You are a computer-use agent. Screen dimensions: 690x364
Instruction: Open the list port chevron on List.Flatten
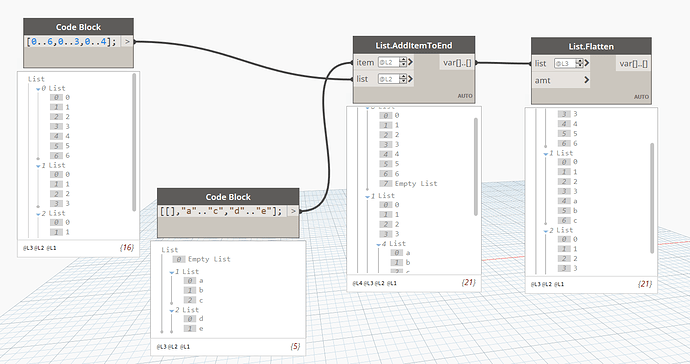pyautogui.click(x=586, y=63)
